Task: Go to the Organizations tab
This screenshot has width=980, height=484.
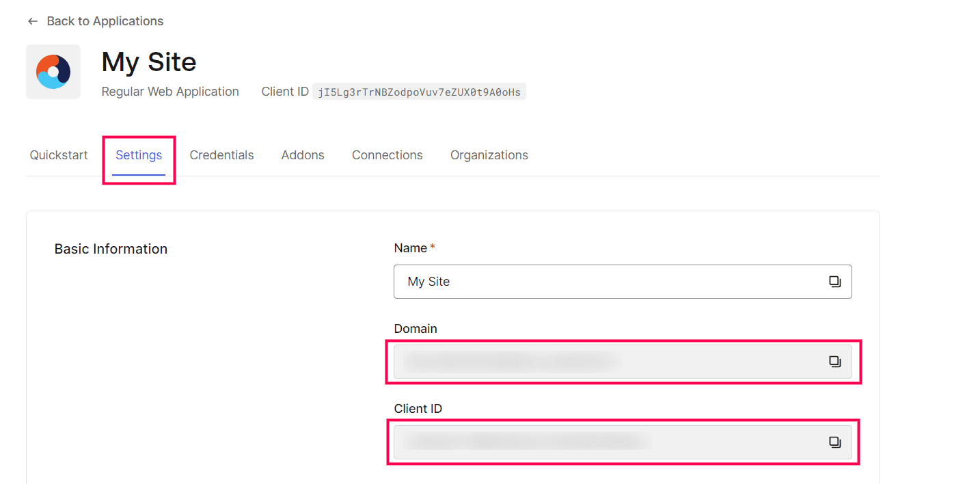Action: 489,155
